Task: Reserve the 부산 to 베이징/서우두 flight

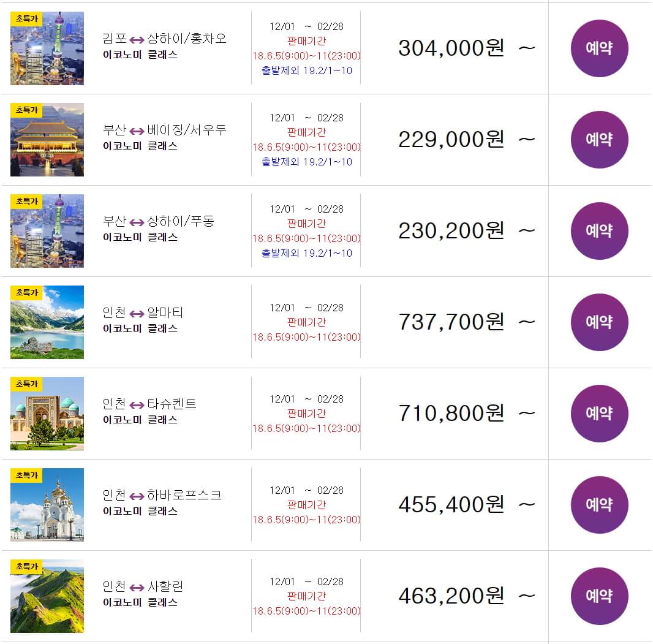Action: pos(599,140)
